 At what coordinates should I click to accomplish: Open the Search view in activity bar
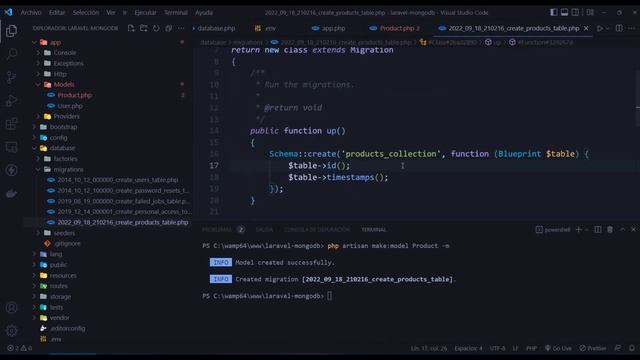11,53
